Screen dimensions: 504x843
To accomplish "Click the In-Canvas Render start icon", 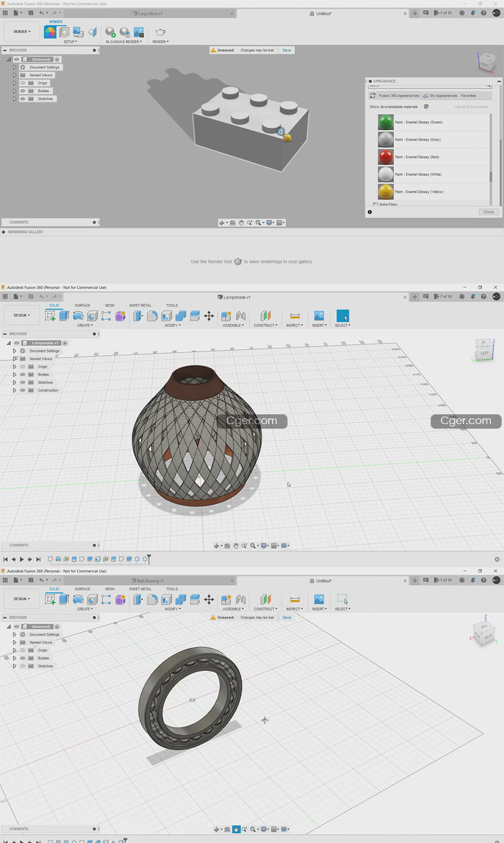I will tap(110, 32).
